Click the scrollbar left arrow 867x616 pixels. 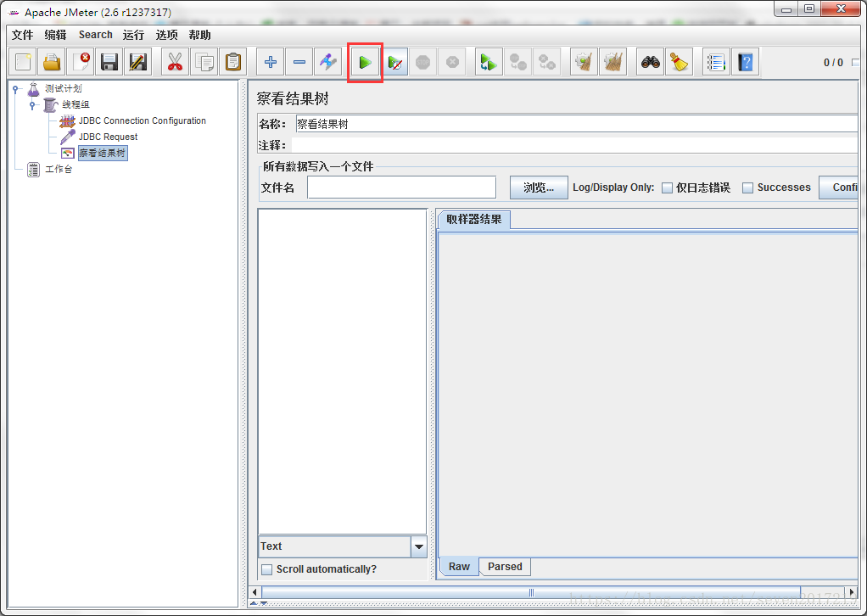click(255, 592)
